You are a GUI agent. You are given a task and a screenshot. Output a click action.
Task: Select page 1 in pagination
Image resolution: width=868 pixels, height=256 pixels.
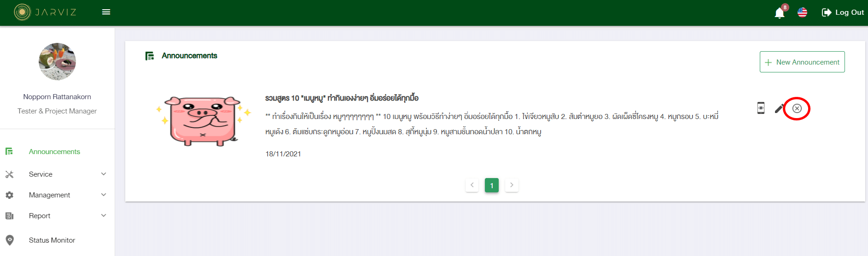(x=491, y=185)
